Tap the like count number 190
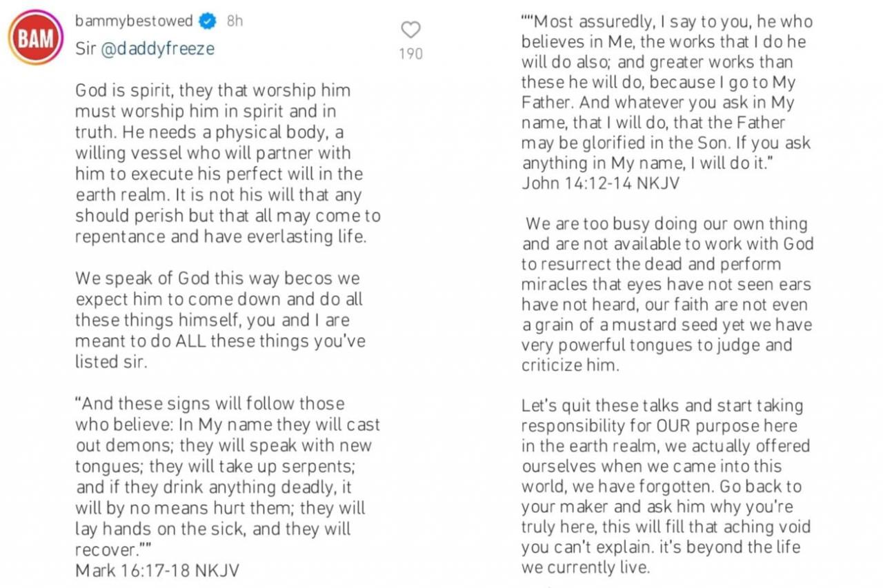This screenshot has height=588, width=883. tap(410, 54)
